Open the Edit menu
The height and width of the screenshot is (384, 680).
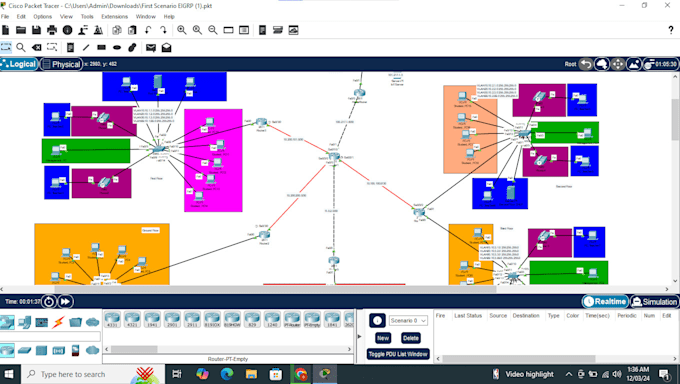[x=21, y=16]
